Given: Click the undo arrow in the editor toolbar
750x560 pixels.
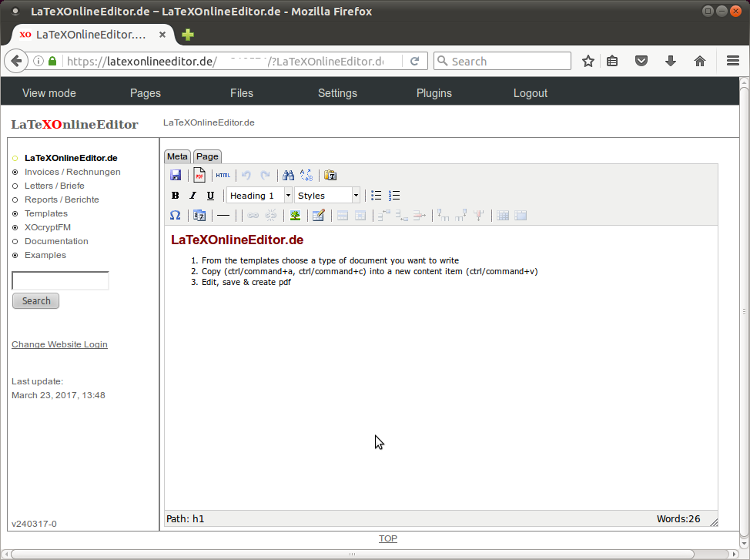Looking at the screenshot, I should (x=246, y=175).
